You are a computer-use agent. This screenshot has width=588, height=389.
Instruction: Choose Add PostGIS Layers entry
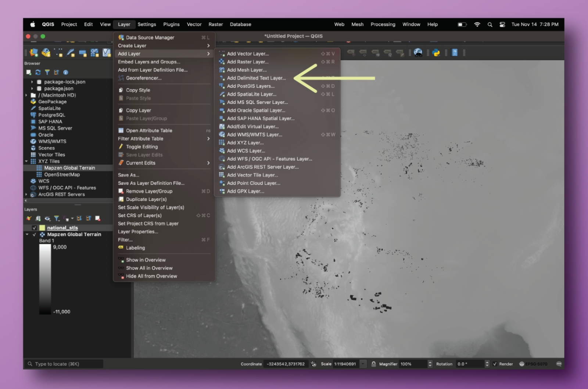point(277,86)
